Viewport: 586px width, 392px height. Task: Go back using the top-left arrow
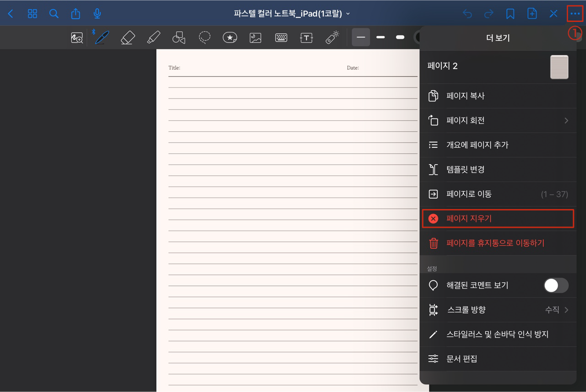pos(11,14)
